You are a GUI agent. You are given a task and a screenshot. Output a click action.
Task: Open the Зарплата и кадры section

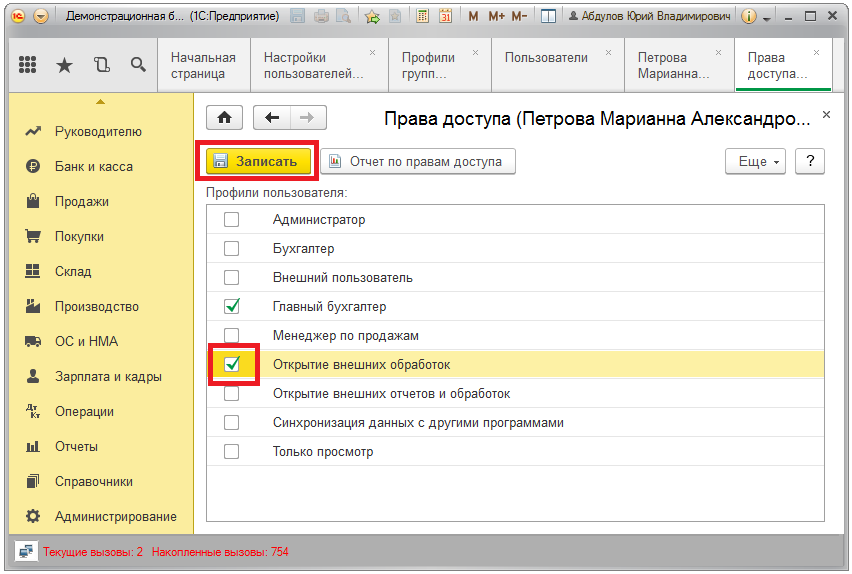point(108,377)
